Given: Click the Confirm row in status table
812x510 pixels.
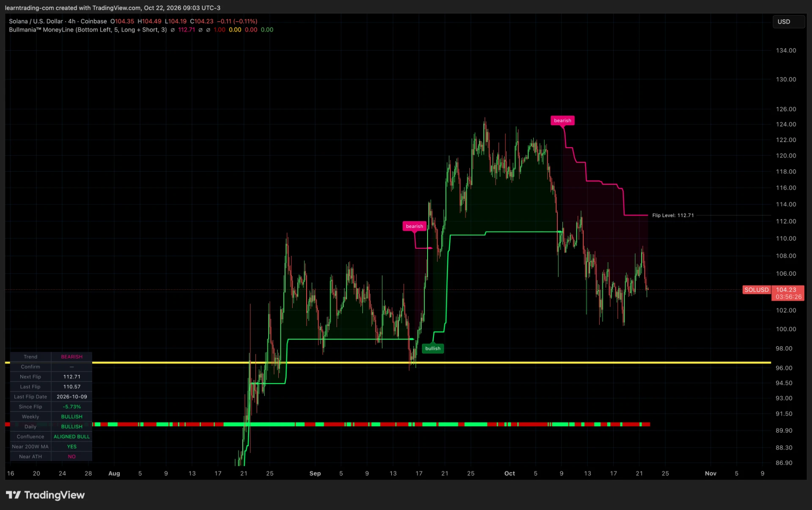Looking at the screenshot, I should coord(51,367).
